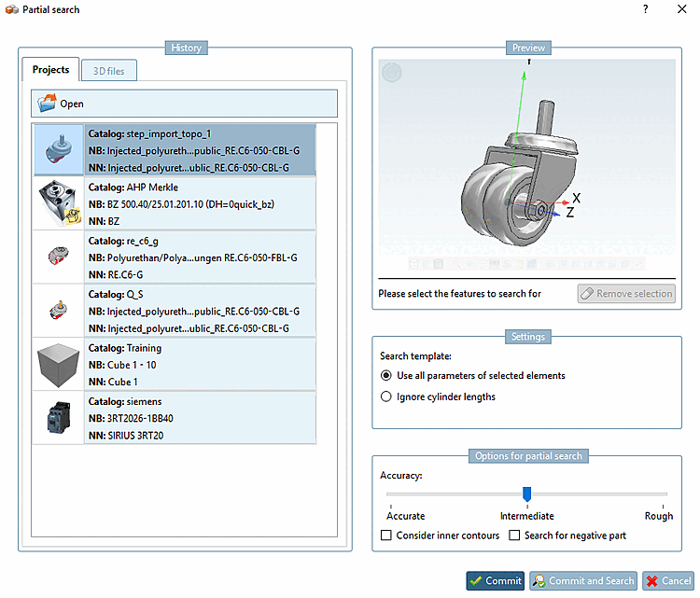This screenshot has width=700, height=598.
Task: Enable 'Search for negative part' checkbox
Action: pos(515,535)
